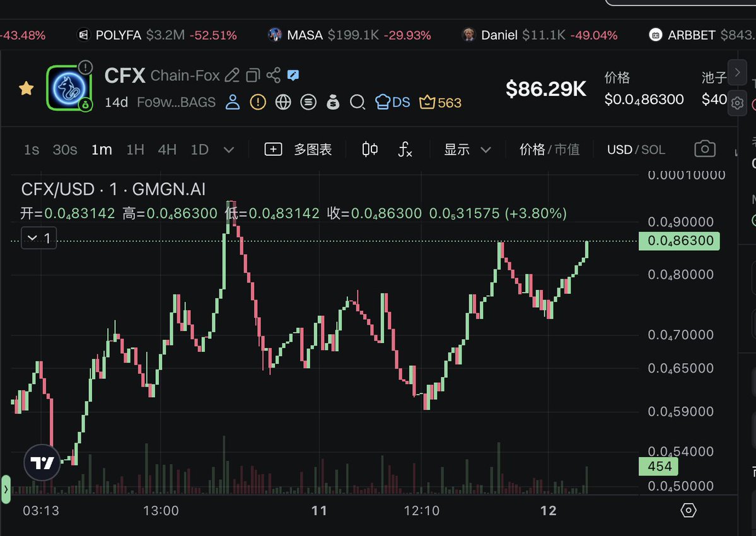The image size is (756, 536).
Task: Click the 13:00 time axis label
Action: click(161, 510)
